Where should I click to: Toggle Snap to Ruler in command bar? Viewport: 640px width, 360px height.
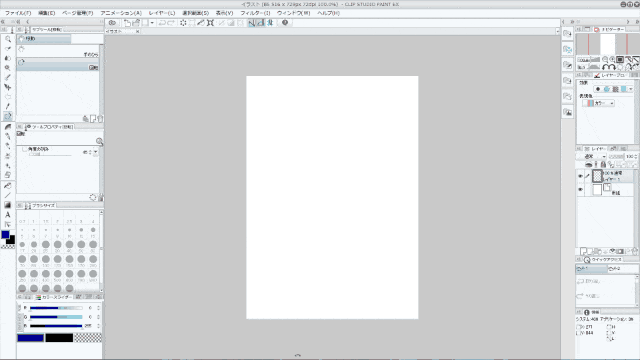pos(251,23)
